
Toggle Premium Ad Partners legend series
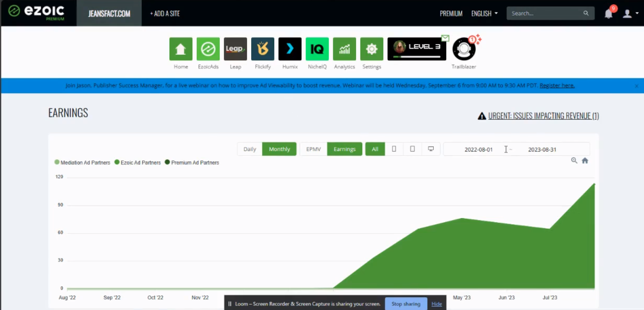pyautogui.click(x=192, y=162)
